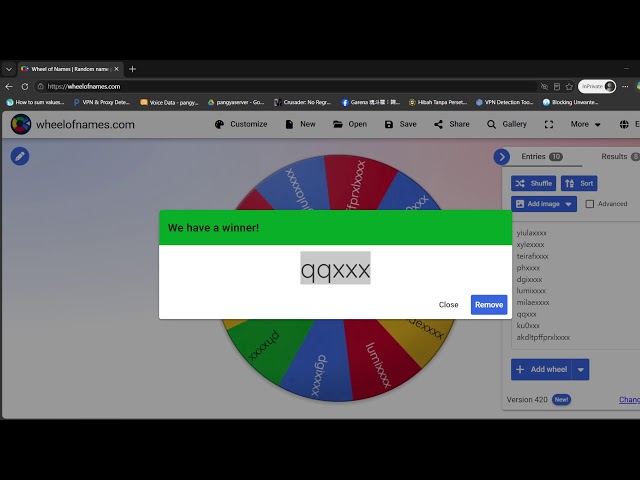Add page to favorites with star icon
This screenshot has width=640, height=480.
[569, 87]
